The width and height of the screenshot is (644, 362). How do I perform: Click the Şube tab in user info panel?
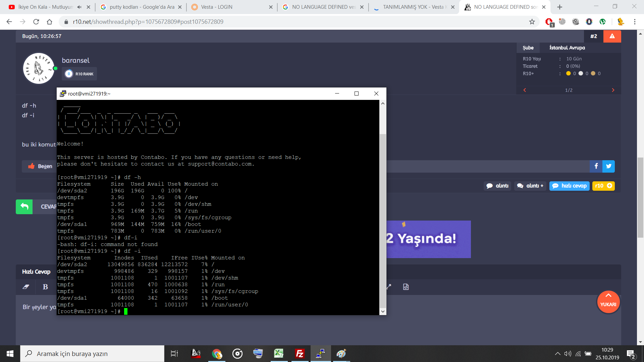[528, 48]
